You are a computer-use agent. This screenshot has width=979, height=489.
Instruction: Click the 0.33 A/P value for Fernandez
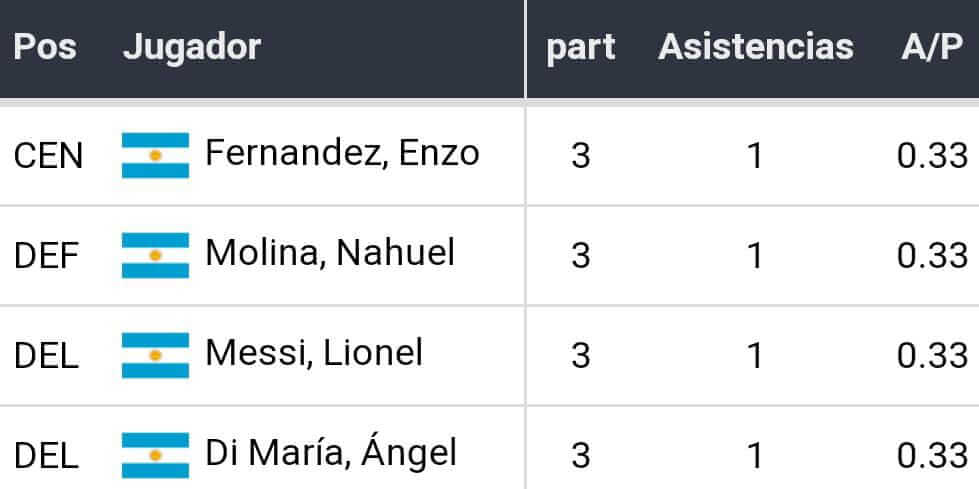click(932, 156)
